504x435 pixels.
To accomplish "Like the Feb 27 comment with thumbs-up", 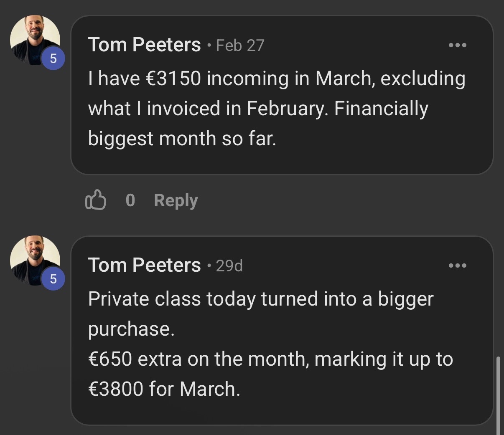I will [x=95, y=200].
